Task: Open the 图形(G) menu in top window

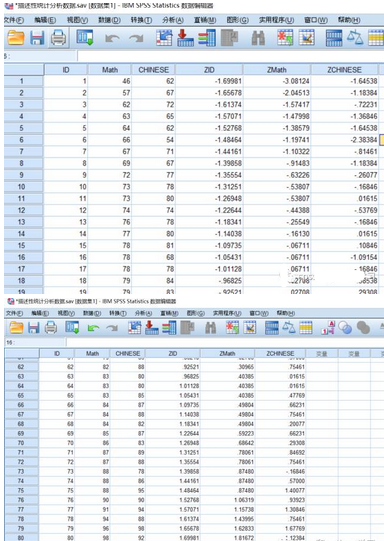Action: (x=237, y=20)
